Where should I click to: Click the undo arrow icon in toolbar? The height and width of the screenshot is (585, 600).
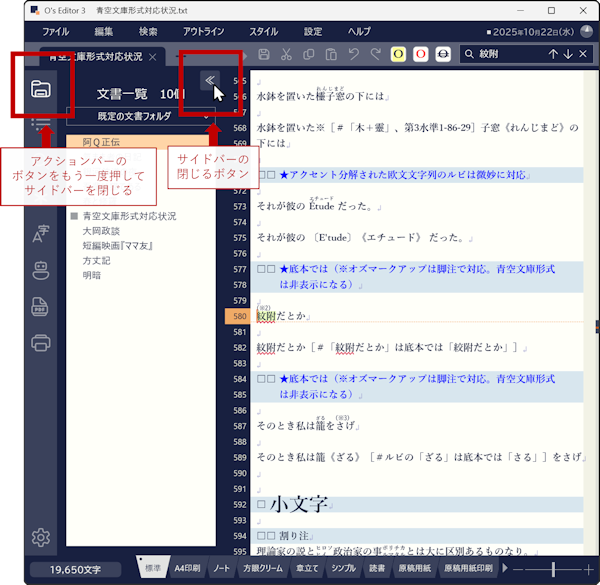coord(353,53)
